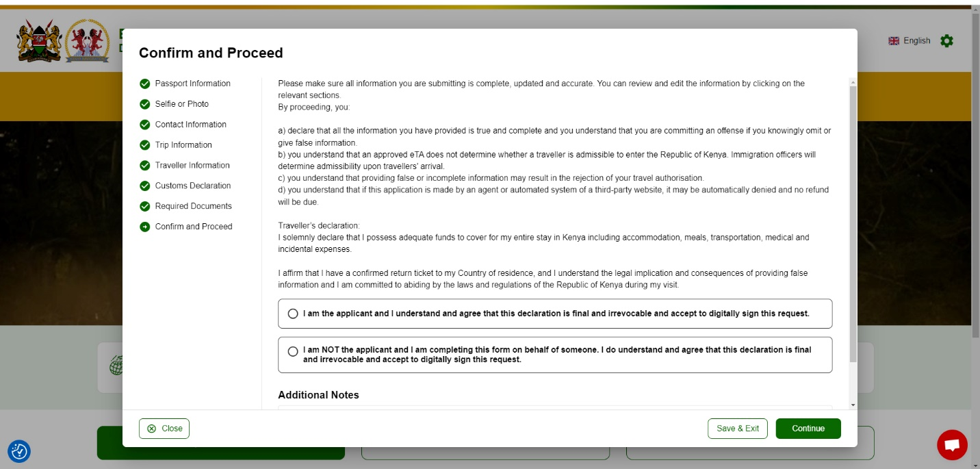This screenshot has height=469, width=980.
Task: Open the Customs Declaration section
Action: (x=192, y=186)
